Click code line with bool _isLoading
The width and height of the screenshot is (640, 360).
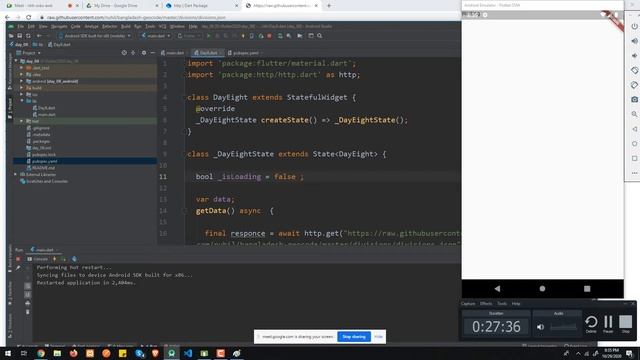click(250, 177)
